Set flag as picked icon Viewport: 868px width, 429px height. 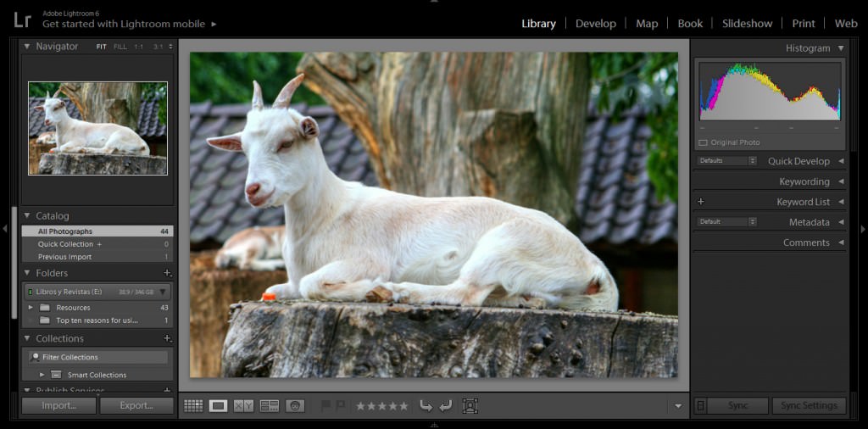(x=326, y=406)
